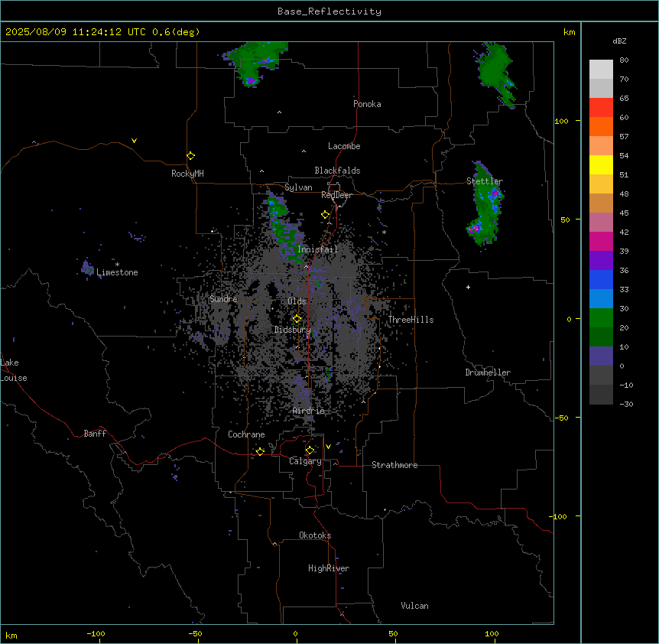Click the Airdrie town label
The width and height of the screenshot is (659, 644).
click(308, 411)
